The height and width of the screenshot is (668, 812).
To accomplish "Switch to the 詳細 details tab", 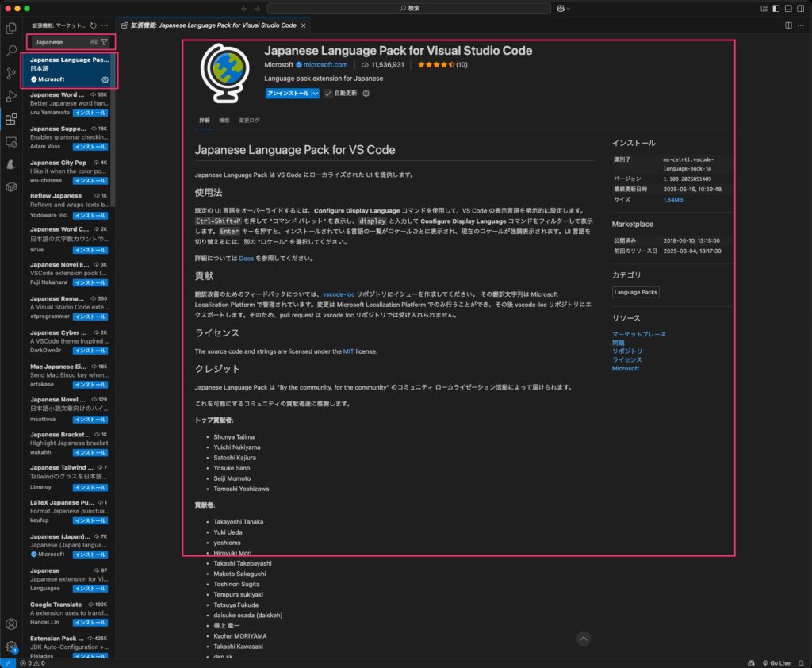I will click(x=205, y=121).
